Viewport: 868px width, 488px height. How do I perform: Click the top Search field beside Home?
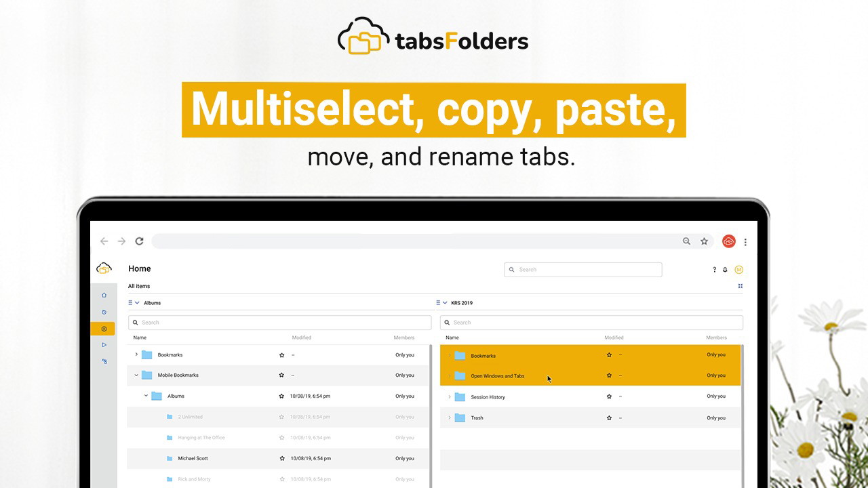pyautogui.click(x=583, y=270)
